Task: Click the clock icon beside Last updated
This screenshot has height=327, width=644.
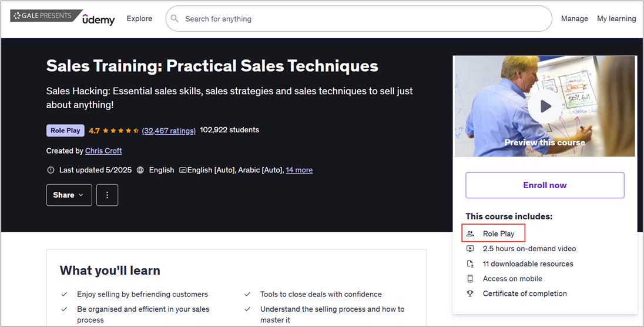Action: coord(51,170)
